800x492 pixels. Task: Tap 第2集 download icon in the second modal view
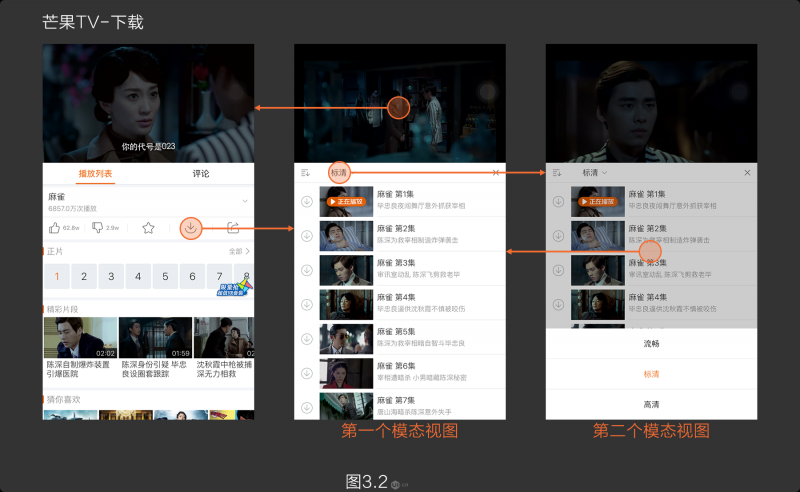click(559, 236)
